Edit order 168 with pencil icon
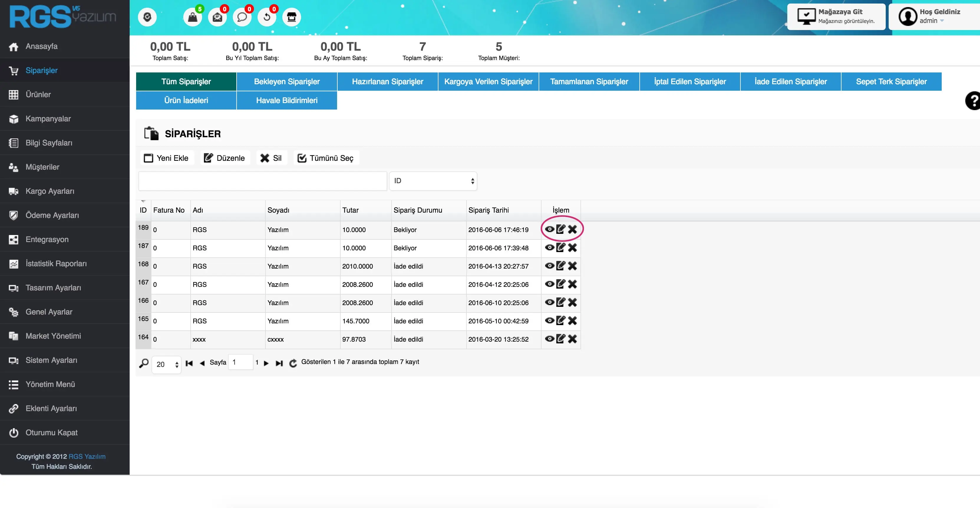Screen dimensions: 980x508 click(560, 265)
